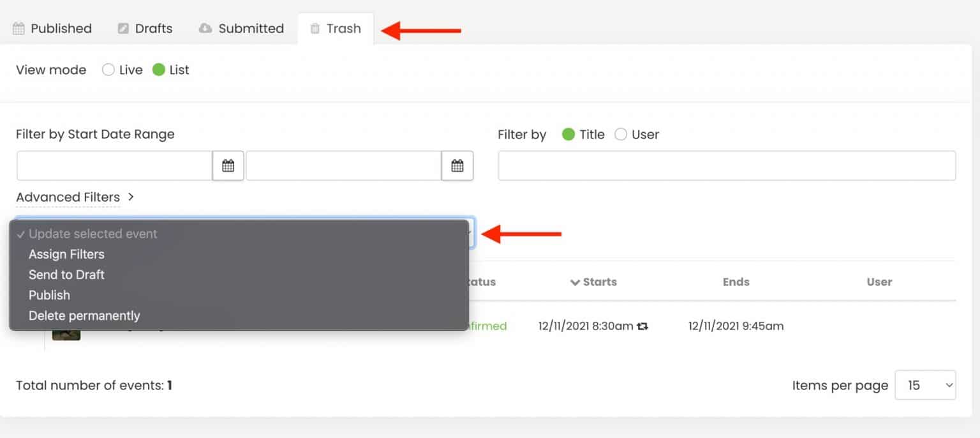This screenshot has height=438, width=980.
Task: Select the Title filter radio button
Action: pos(567,134)
